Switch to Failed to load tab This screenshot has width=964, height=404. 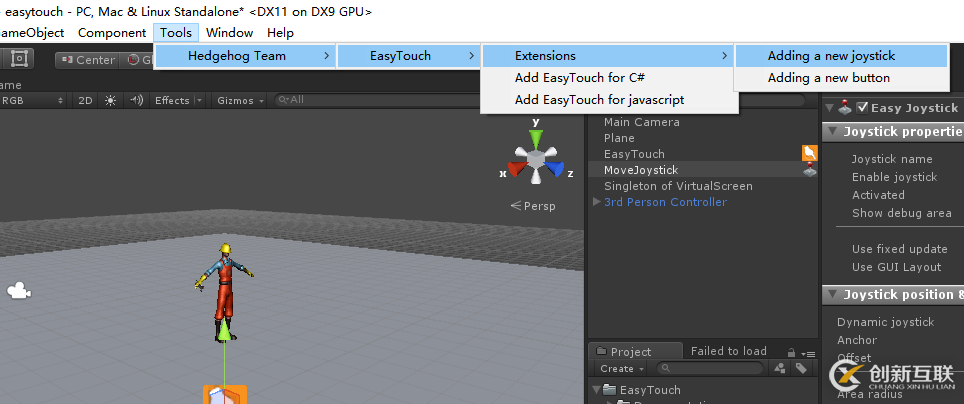point(729,351)
